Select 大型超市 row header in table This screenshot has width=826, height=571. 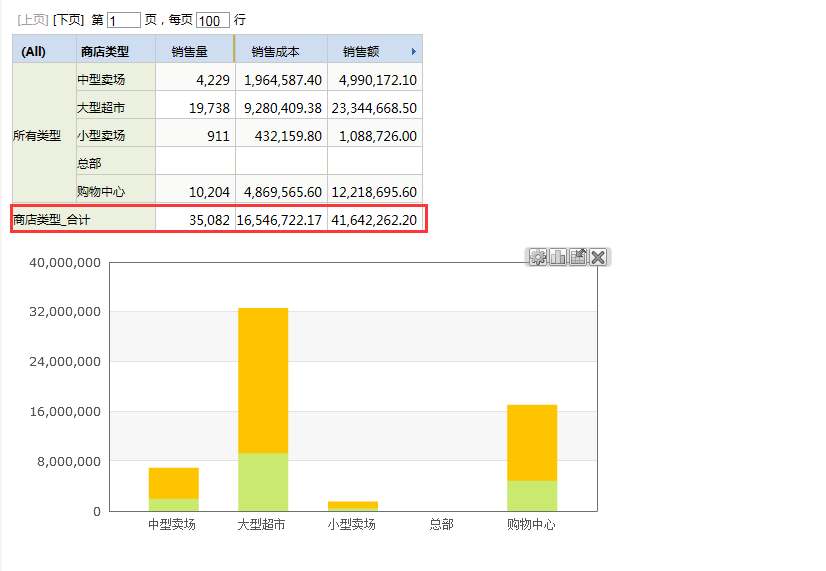point(116,105)
